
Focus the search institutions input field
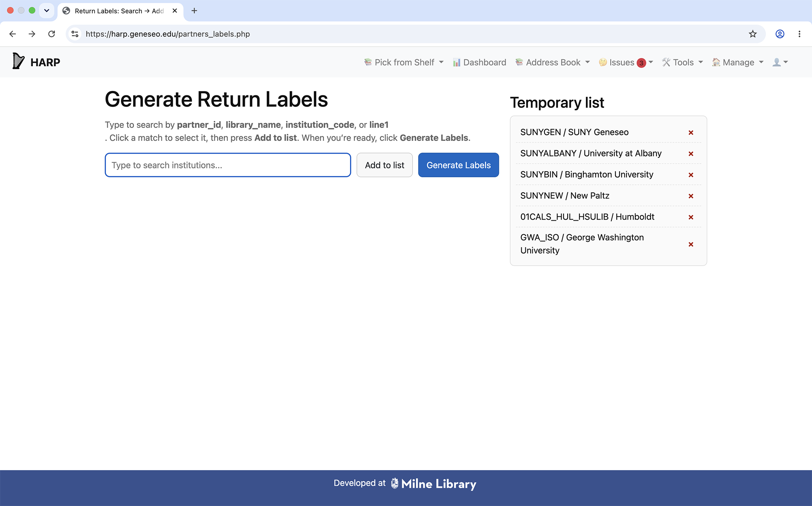point(228,165)
